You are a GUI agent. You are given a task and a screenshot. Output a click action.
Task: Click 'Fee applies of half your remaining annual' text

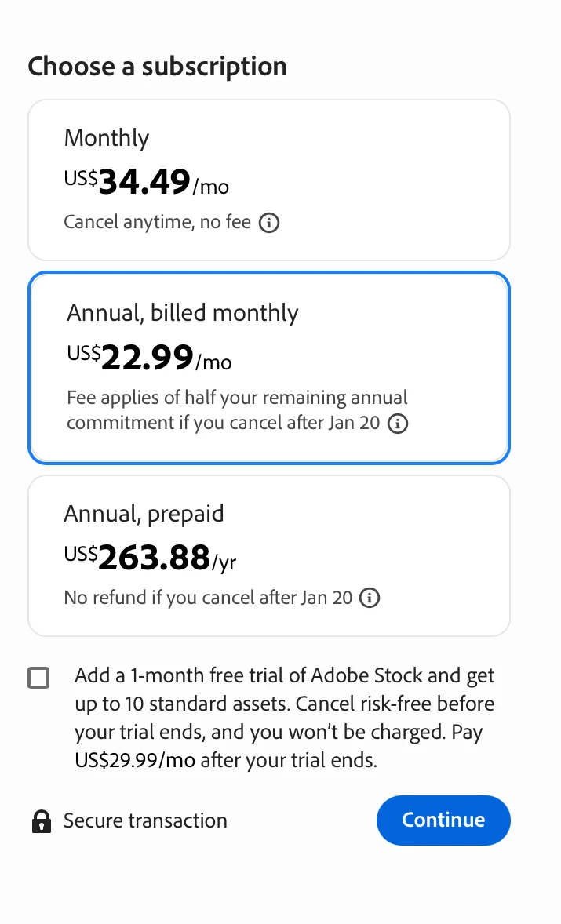pos(237,398)
